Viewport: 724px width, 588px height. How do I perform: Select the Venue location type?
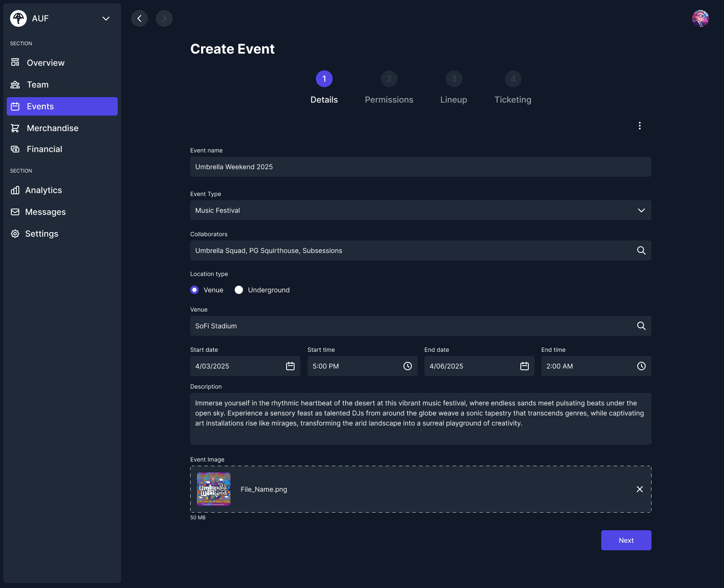pos(194,290)
